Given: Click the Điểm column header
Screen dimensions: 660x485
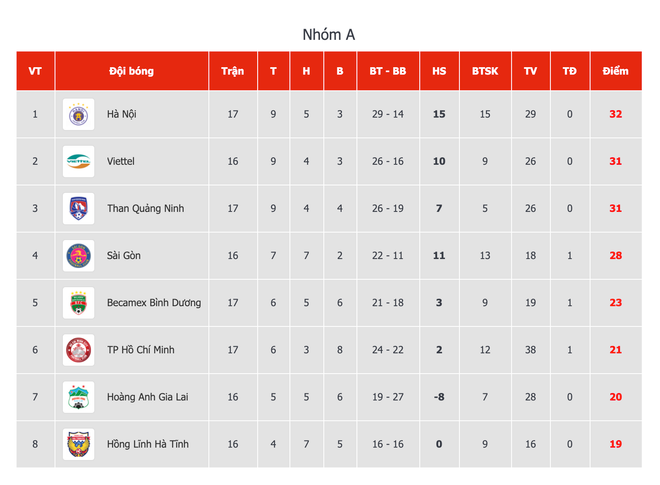Looking at the screenshot, I should pyautogui.click(x=616, y=71).
